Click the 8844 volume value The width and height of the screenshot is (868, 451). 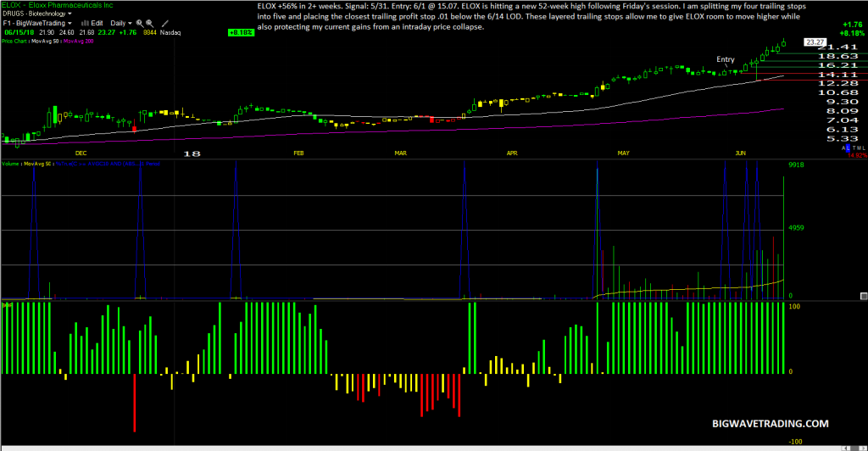click(149, 33)
